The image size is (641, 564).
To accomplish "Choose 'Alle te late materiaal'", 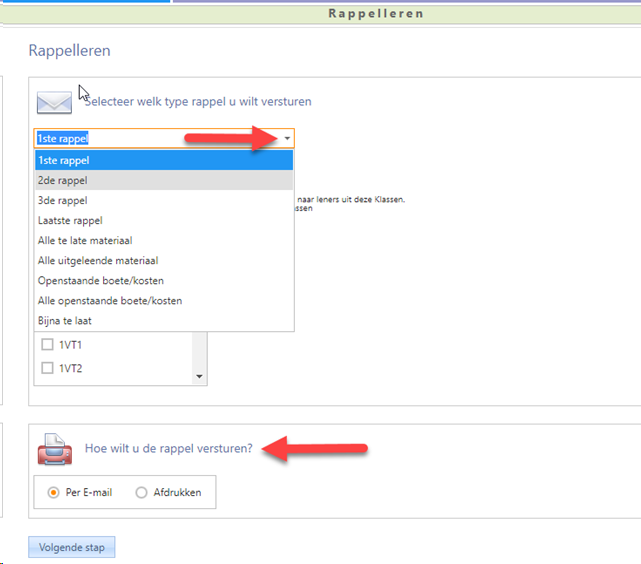I will pos(85,241).
